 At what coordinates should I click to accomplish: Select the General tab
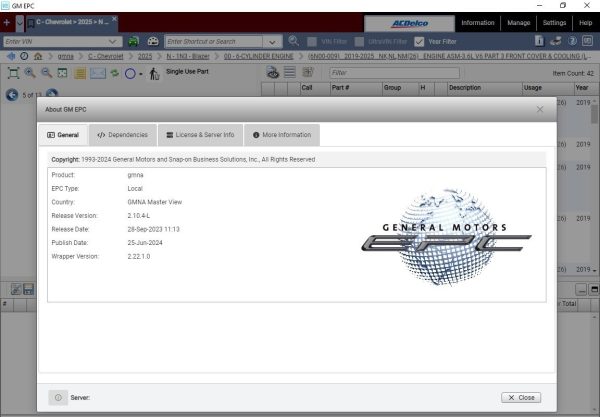[63, 135]
